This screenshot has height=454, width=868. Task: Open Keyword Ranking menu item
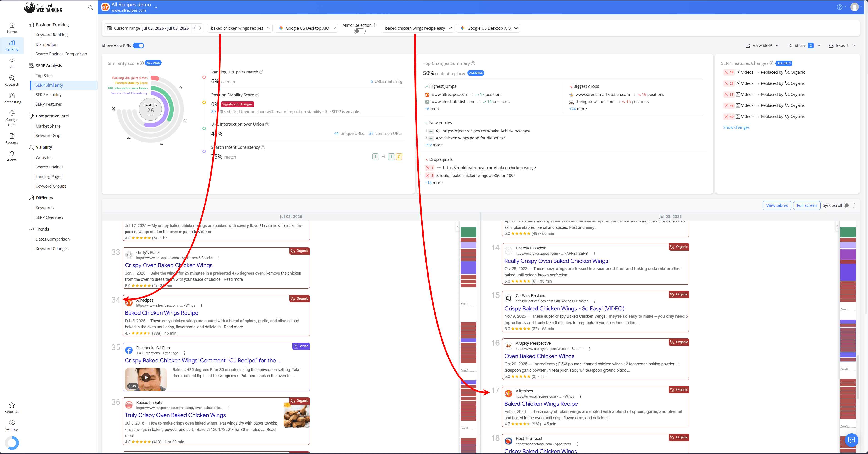[x=51, y=35]
